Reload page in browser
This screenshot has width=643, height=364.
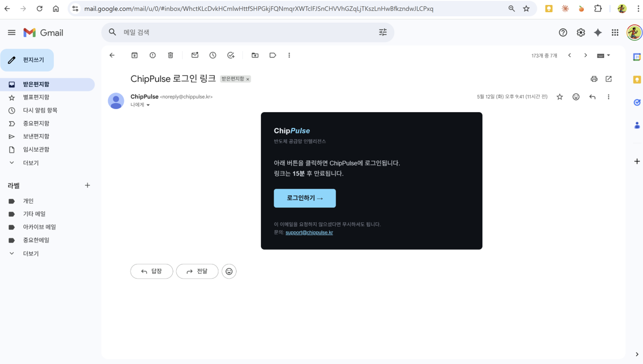pyautogui.click(x=39, y=9)
